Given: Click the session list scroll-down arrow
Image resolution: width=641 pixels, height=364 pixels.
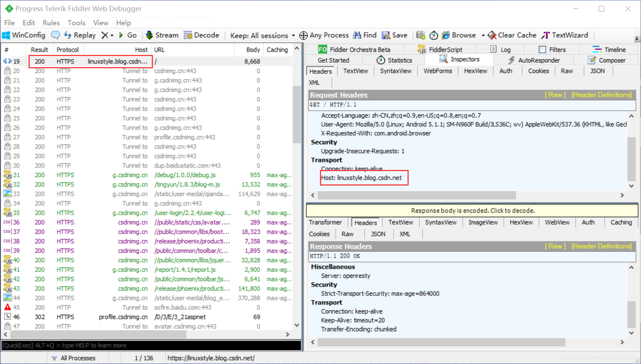Looking at the screenshot, I should coord(297,325).
